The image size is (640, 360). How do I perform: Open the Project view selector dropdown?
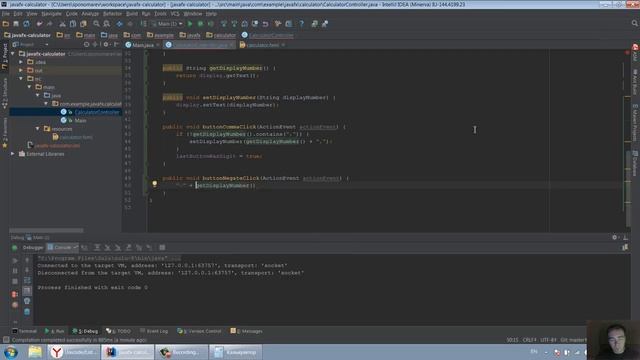31,44
